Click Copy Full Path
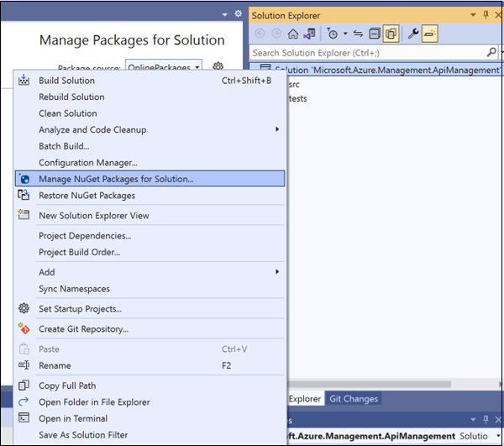504x446 pixels. pos(150,386)
